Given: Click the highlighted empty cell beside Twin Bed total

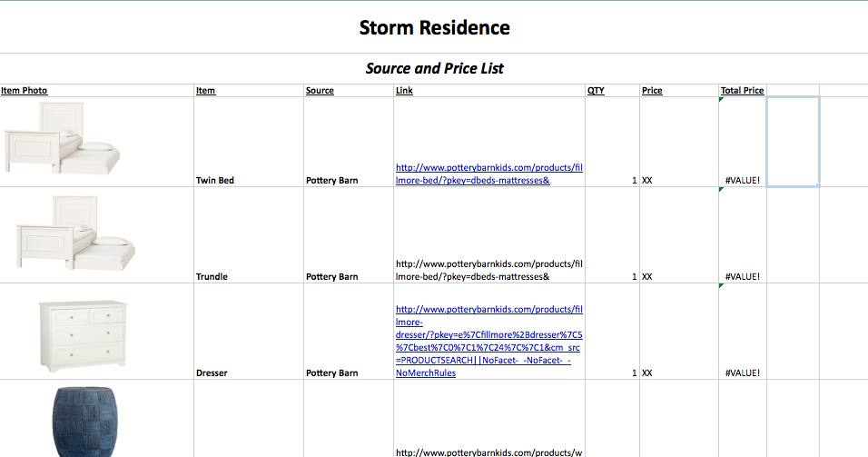Looking at the screenshot, I should [x=793, y=142].
